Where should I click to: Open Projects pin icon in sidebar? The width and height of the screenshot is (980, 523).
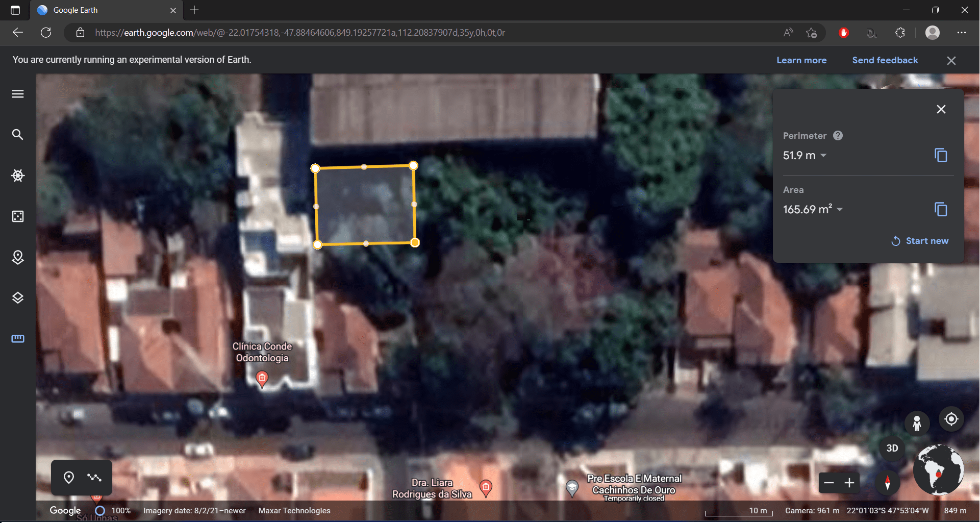click(x=18, y=257)
